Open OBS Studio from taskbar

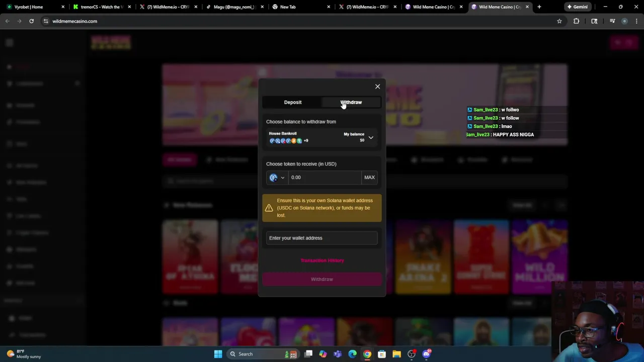(x=412, y=354)
